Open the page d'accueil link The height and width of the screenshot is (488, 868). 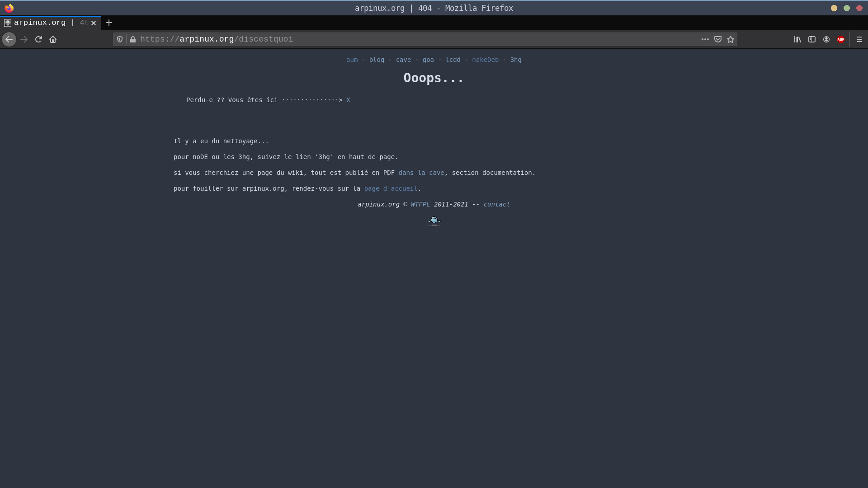click(x=391, y=188)
